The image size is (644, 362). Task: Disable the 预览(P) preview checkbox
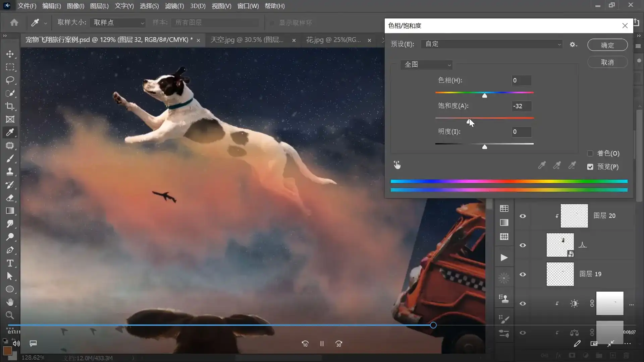tap(590, 167)
